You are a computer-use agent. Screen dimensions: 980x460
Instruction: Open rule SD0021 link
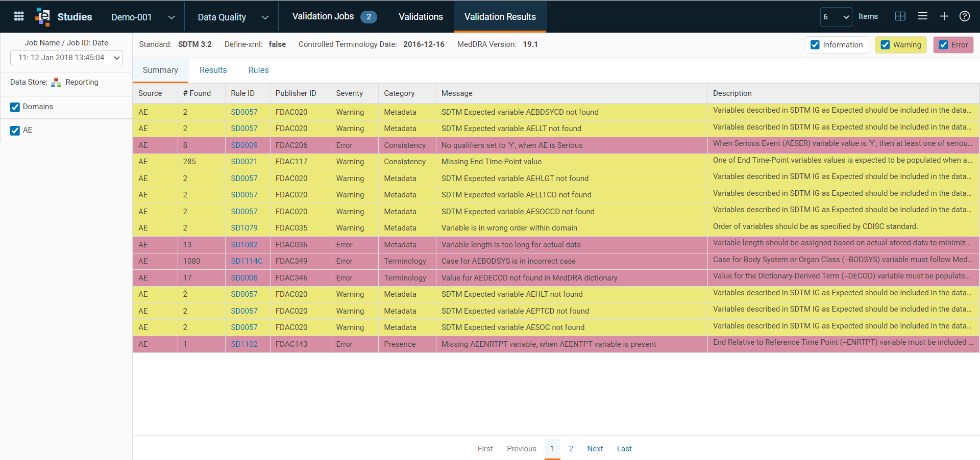[x=244, y=162]
